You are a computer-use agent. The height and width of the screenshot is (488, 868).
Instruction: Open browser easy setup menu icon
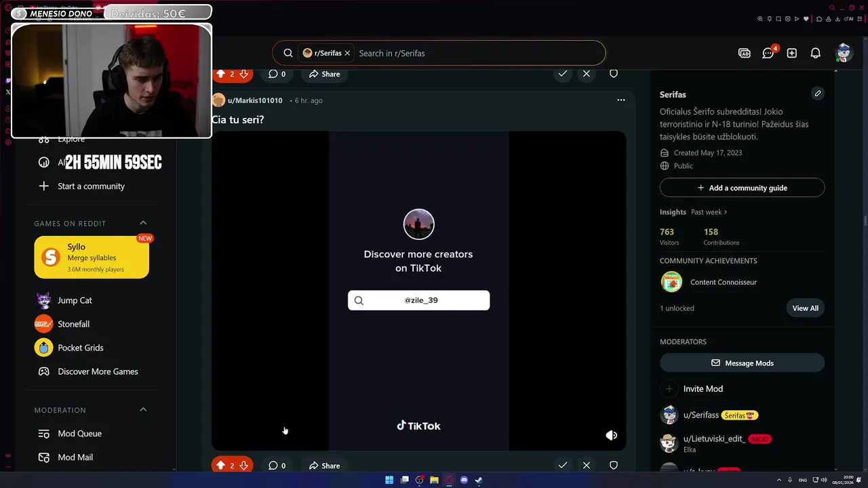[x=860, y=19]
